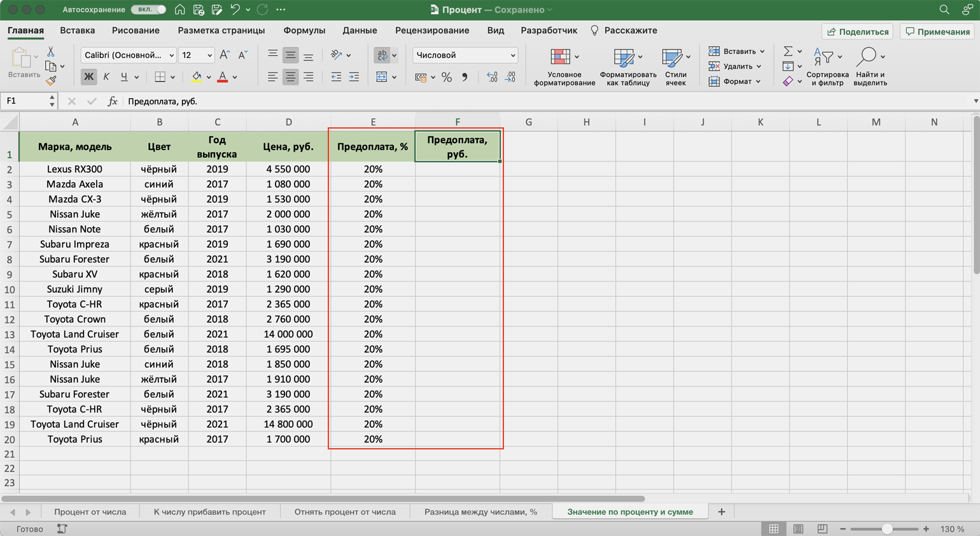
Task: Switch to the Формулы ribbon tab
Action: point(304,31)
